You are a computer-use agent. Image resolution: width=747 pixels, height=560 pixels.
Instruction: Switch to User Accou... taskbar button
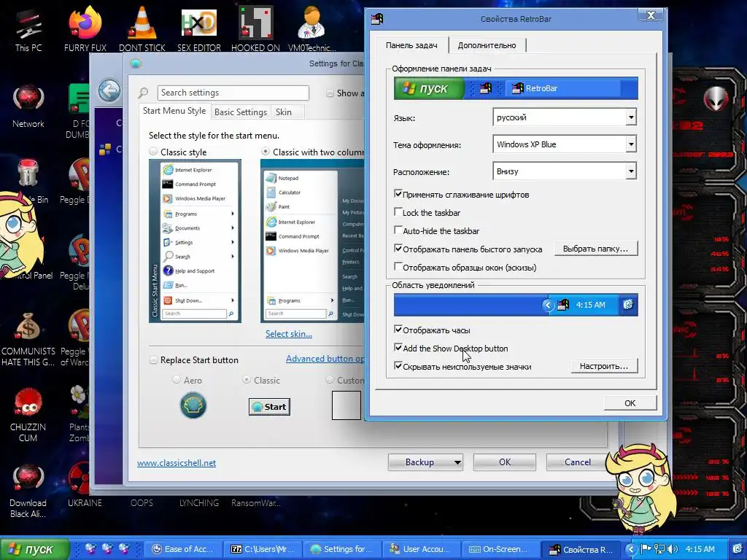click(422, 549)
